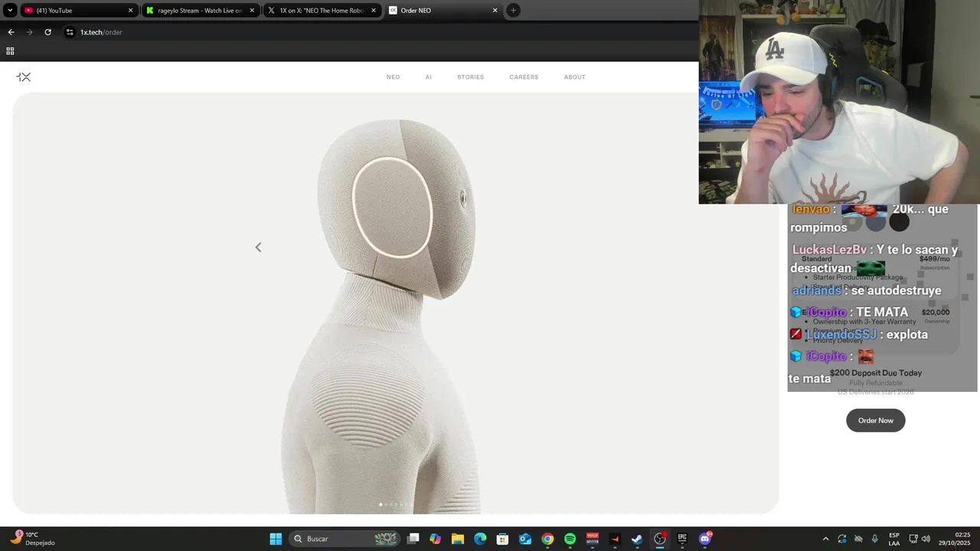
Task: Open the 1X logo home link
Action: [x=24, y=77]
